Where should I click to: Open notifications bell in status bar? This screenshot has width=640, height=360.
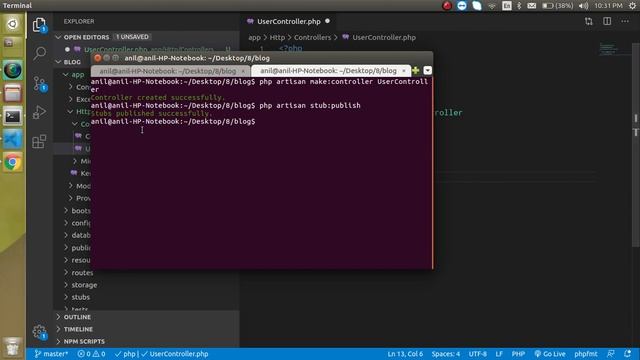(x=627, y=354)
